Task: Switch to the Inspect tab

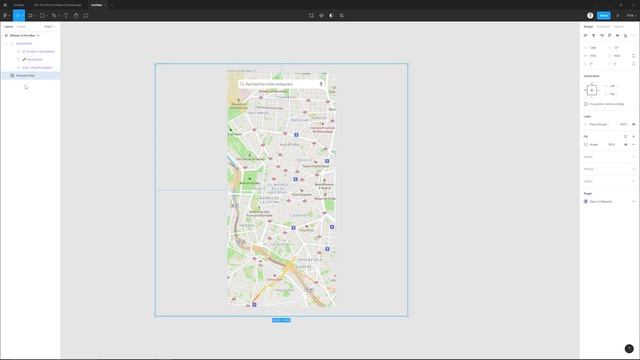Action: click(x=619, y=27)
